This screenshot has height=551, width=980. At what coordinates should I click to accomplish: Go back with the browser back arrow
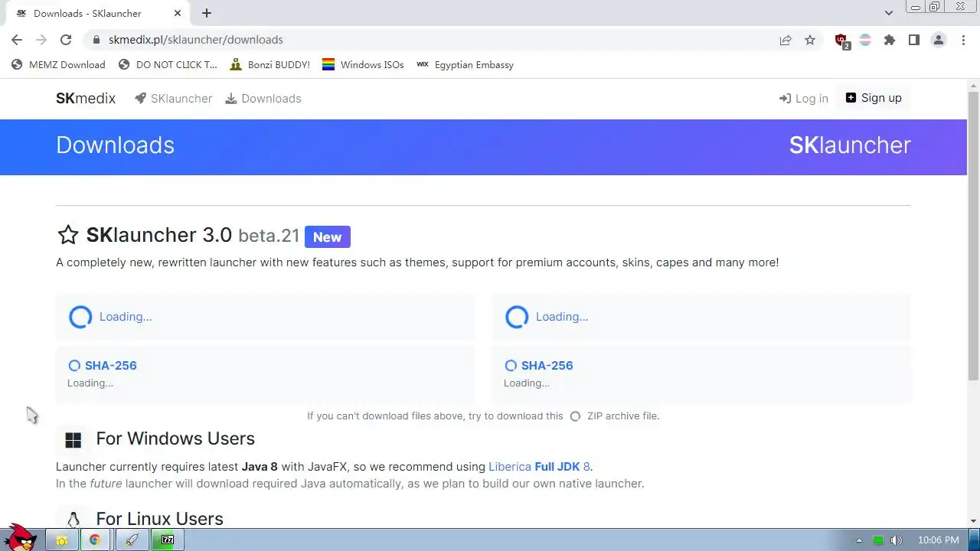click(x=17, y=40)
